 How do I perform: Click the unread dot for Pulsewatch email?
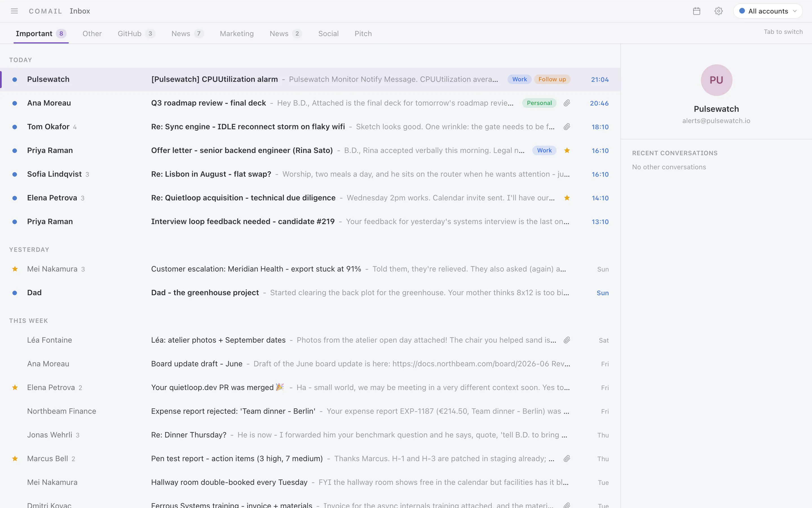[15, 80]
